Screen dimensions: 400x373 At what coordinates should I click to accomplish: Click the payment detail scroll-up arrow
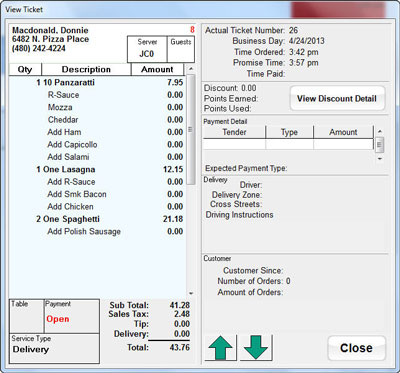tap(380, 131)
